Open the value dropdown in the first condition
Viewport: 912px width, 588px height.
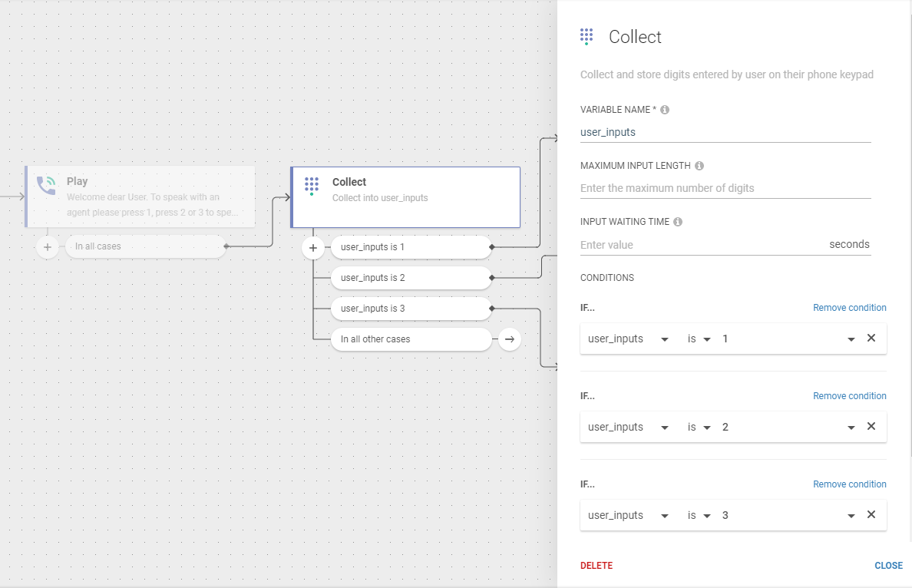(851, 339)
